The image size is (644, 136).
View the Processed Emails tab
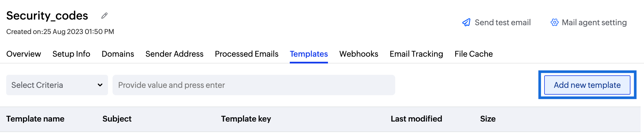pos(247,54)
